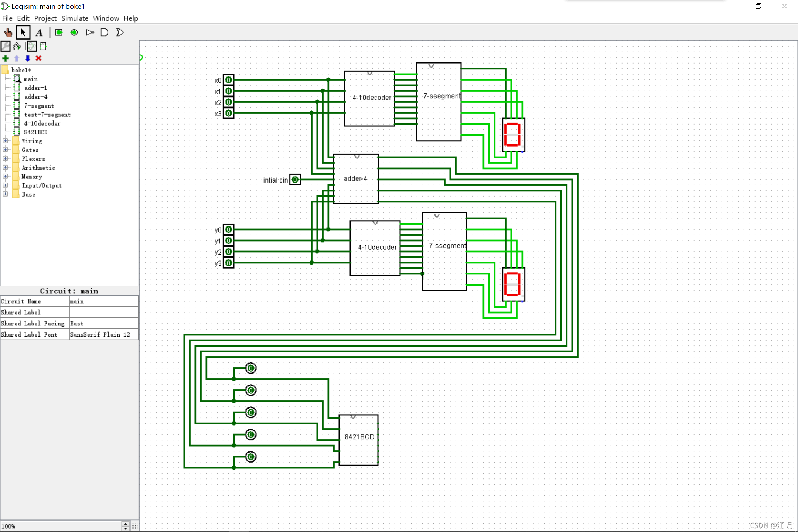Pick the input pin tool
This screenshot has width=798, height=532.
point(59,33)
